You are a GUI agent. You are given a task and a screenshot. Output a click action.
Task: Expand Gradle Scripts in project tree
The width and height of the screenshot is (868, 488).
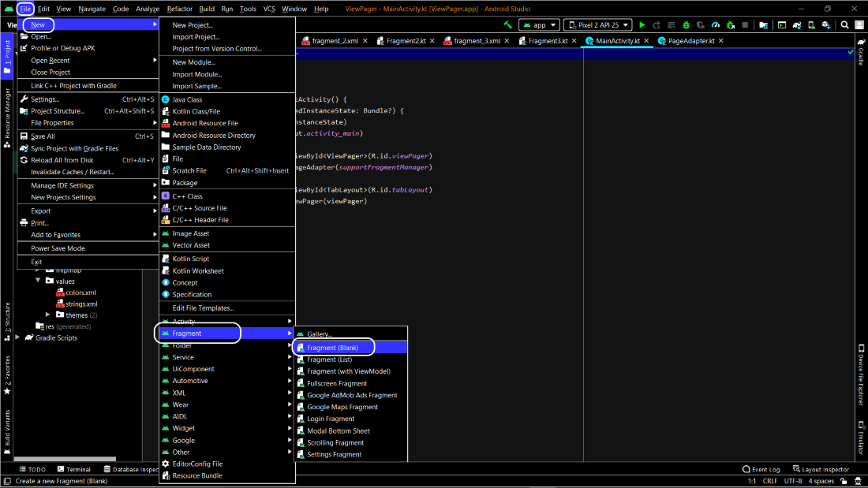click(17, 337)
